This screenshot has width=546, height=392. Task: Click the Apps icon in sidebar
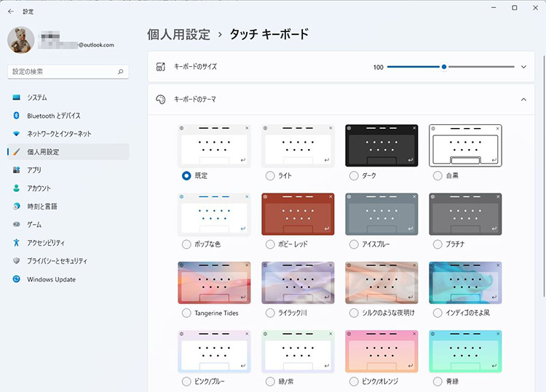(16, 170)
